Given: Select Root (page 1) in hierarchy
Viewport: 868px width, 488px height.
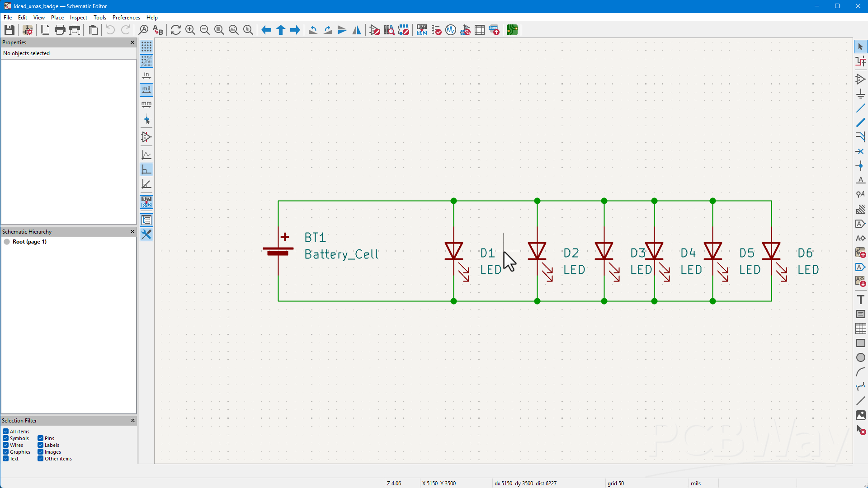Looking at the screenshot, I should coord(29,242).
